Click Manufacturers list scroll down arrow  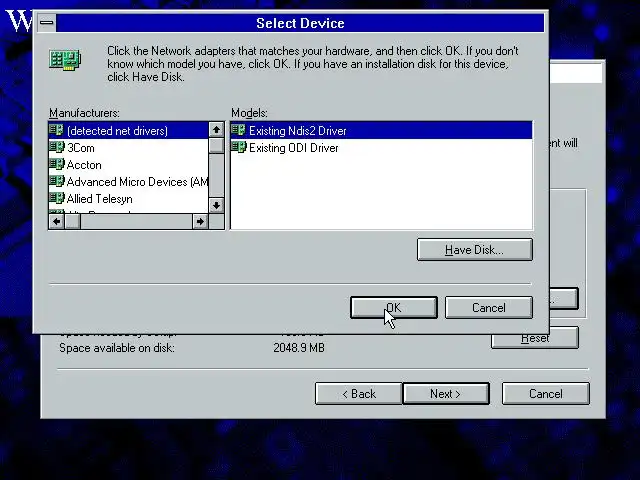pos(216,205)
